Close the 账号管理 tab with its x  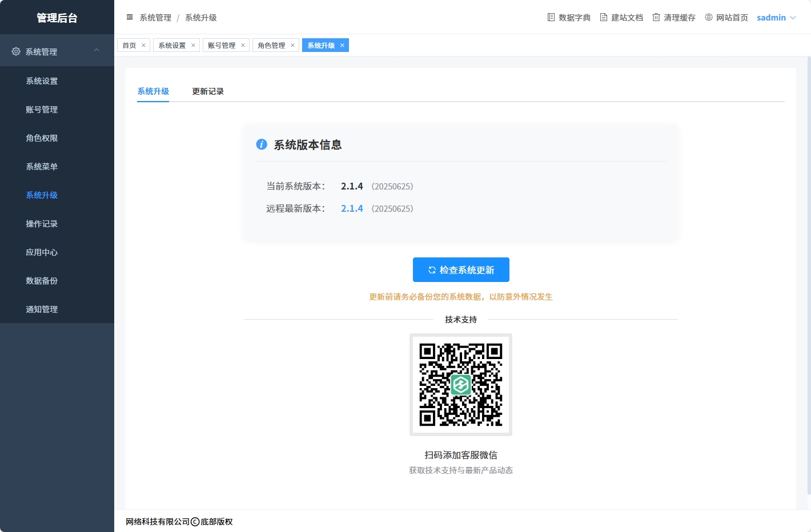[x=243, y=45]
